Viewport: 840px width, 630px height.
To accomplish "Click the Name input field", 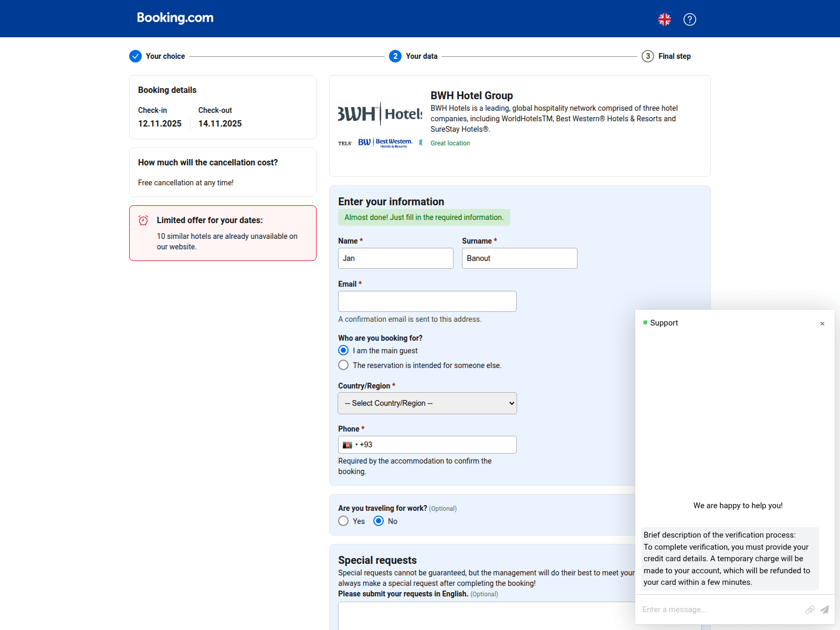I will [x=396, y=258].
